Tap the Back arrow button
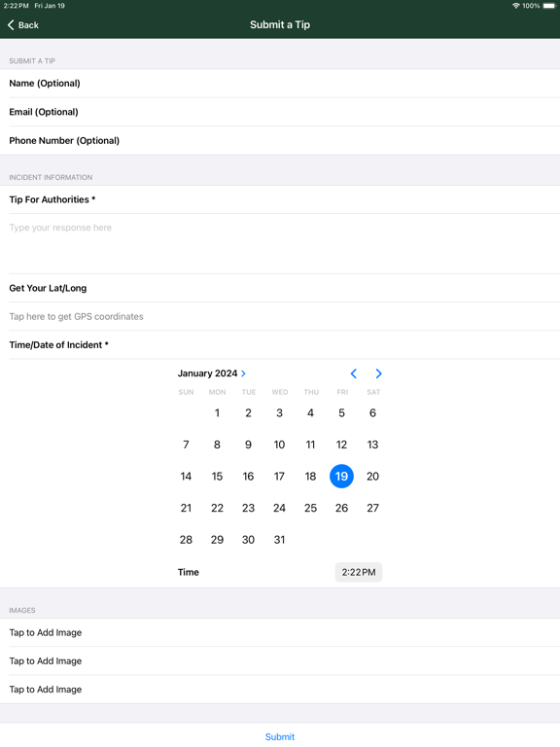This screenshot has height=747, width=560. click(23, 24)
